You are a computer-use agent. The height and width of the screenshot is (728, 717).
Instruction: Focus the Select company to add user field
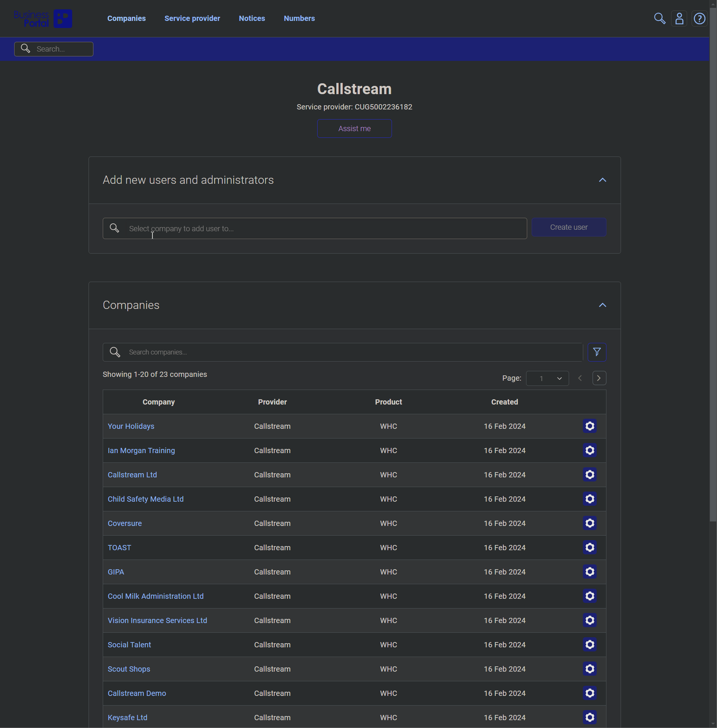315,229
